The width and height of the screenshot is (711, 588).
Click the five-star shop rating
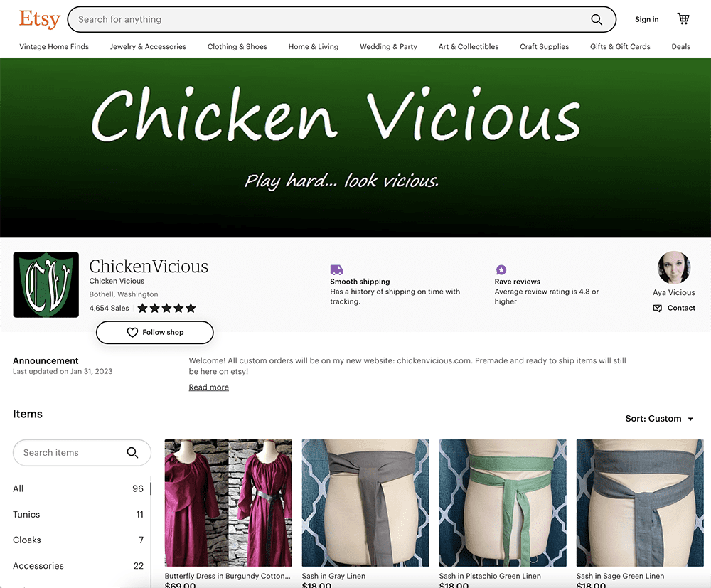point(166,309)
